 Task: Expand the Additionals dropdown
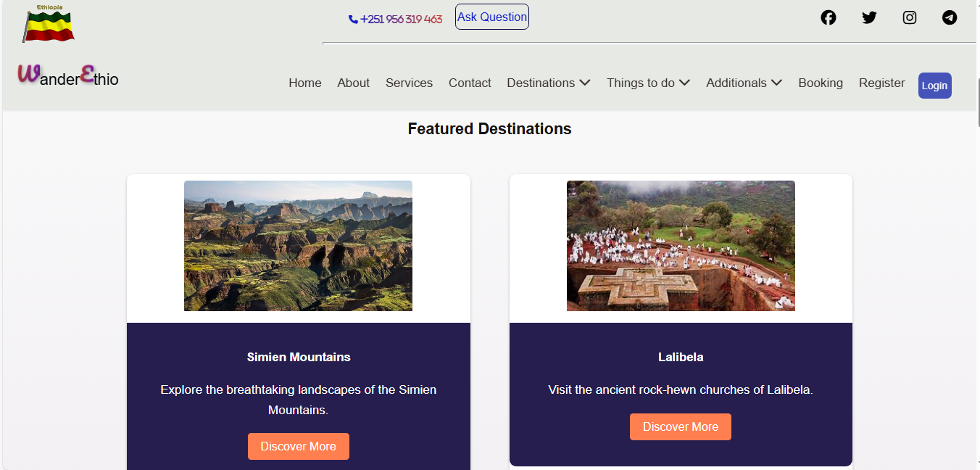[743, 83]
